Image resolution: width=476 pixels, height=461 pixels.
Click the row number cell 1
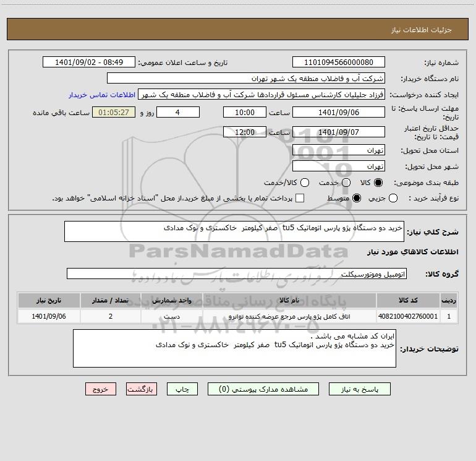tap(449, 316)
